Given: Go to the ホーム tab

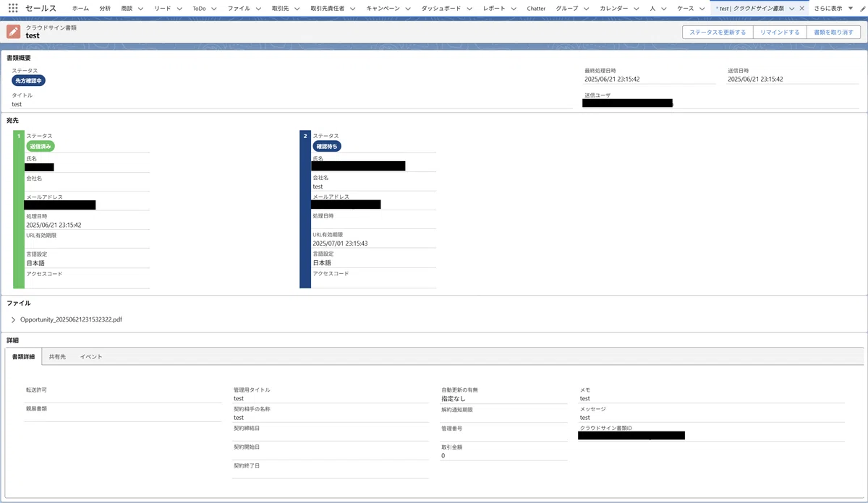Looking at the screenshot, I should click(x=80, y=8).
